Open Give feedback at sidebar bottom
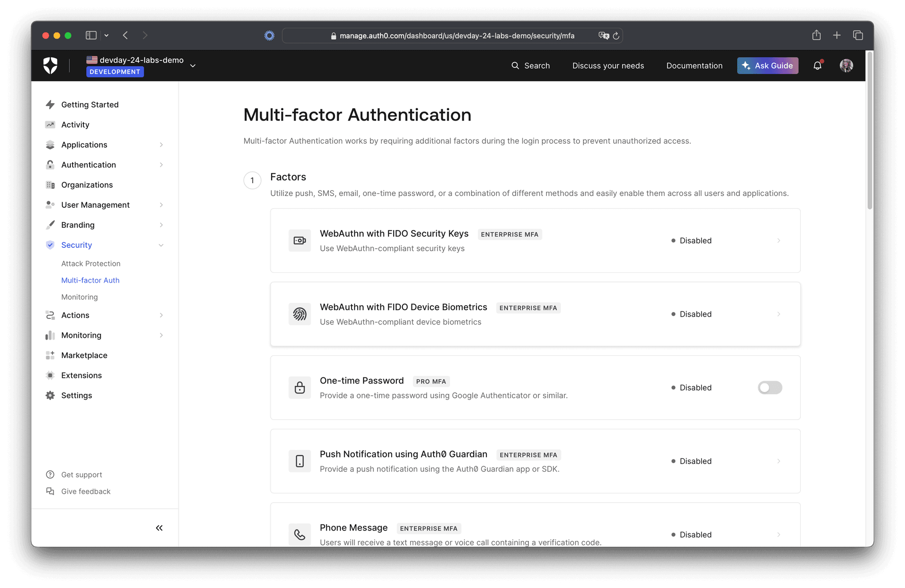905x588 pixels. (86, 491)
